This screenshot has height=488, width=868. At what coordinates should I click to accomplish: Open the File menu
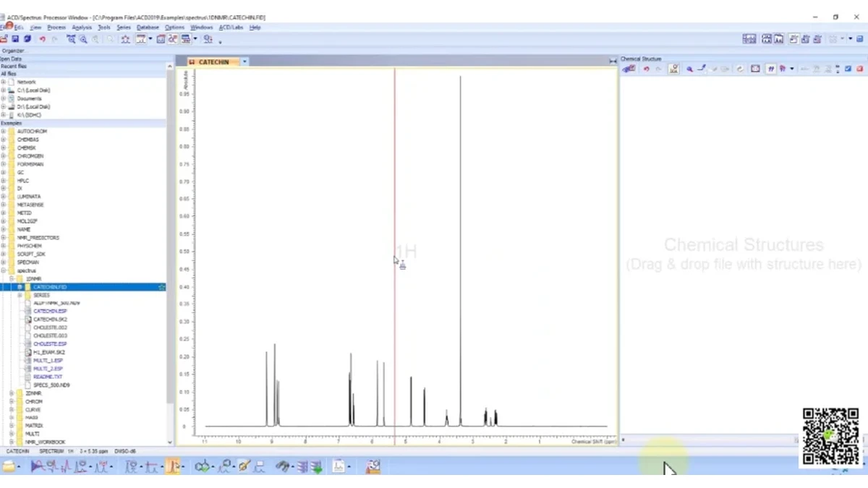(x=4, y=27)
